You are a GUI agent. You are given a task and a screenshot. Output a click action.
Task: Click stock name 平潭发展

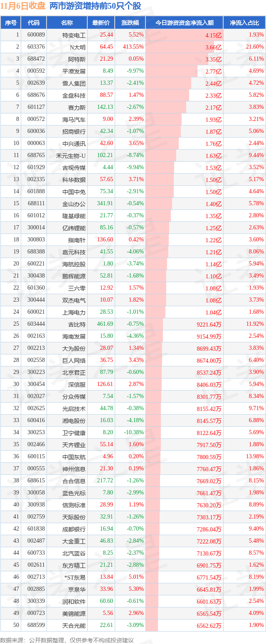[x=74, y=71]
